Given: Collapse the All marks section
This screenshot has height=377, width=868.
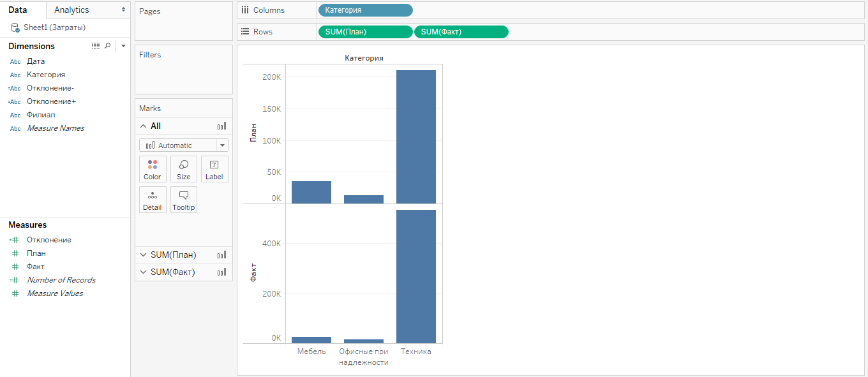Looking at the screenshot, I should pos(143,126).
